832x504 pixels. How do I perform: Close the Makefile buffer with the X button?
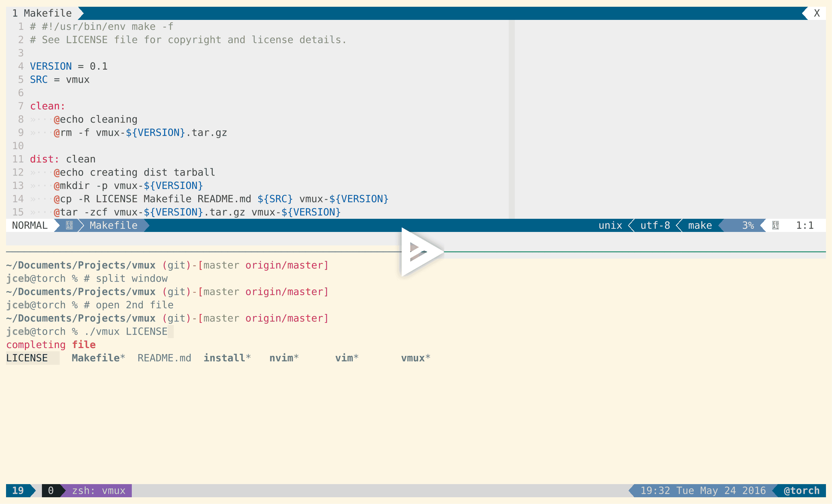817,13
